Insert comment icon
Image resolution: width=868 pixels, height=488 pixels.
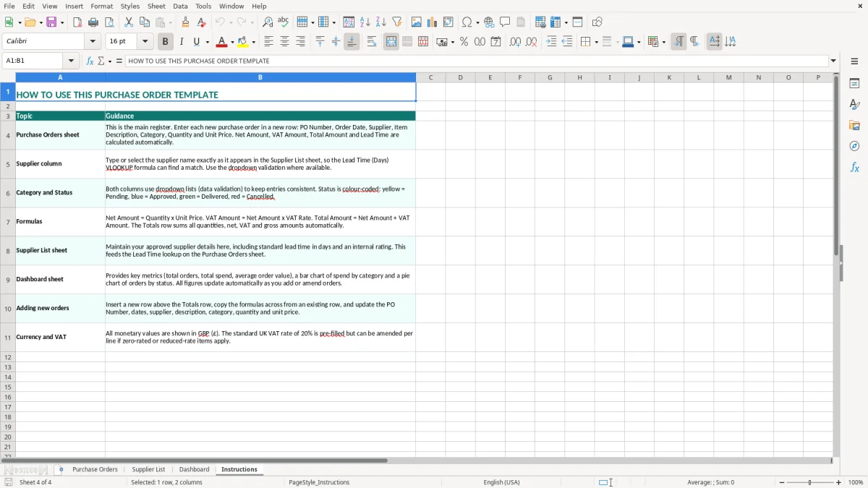point(505,22)
